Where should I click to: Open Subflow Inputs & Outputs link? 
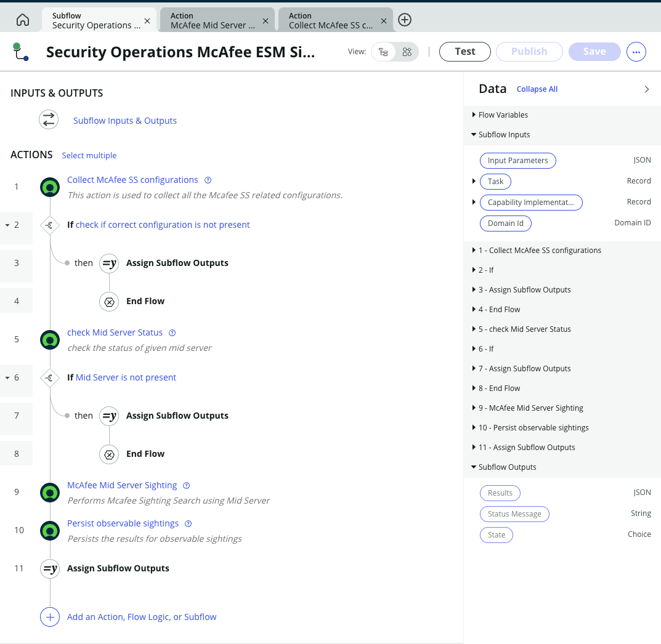(125, 121)
